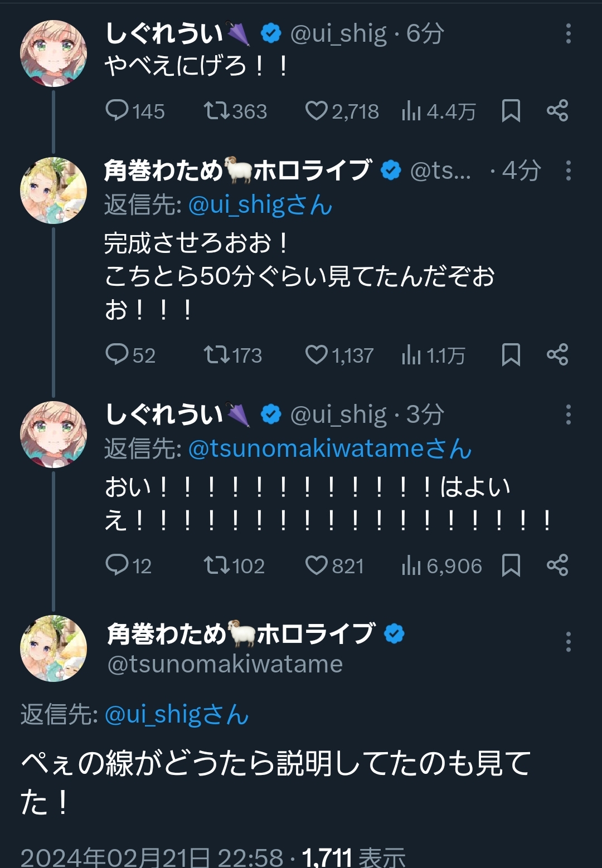Open more options on 角巻わため's 4分 tweet
The image size is (602, 868).
pos(568,170)
